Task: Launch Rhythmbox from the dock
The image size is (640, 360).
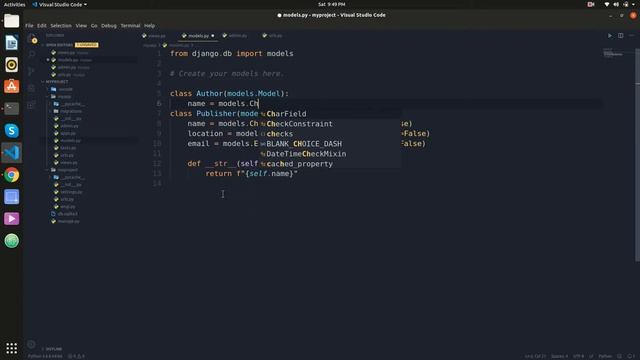Action: point(11,65)
